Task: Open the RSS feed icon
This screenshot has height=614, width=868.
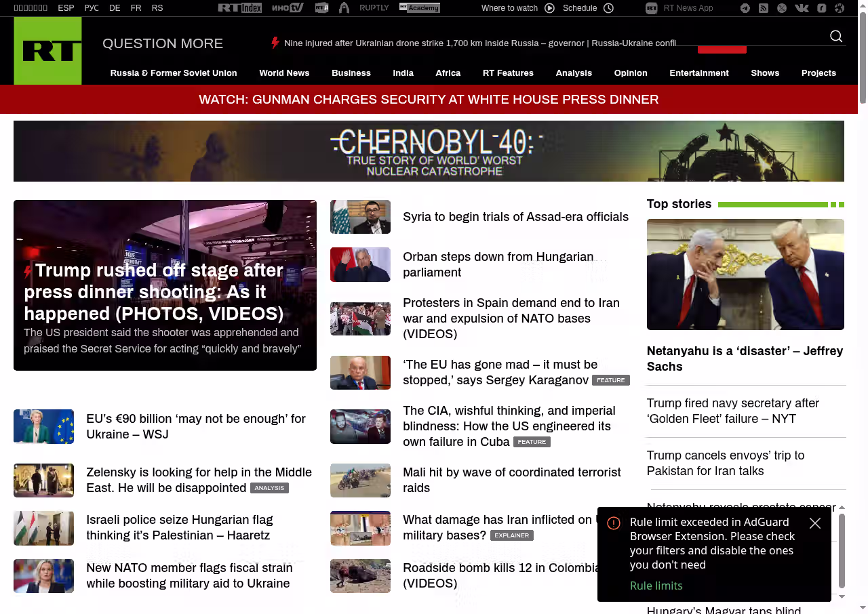Action: (x=764, y=8)
